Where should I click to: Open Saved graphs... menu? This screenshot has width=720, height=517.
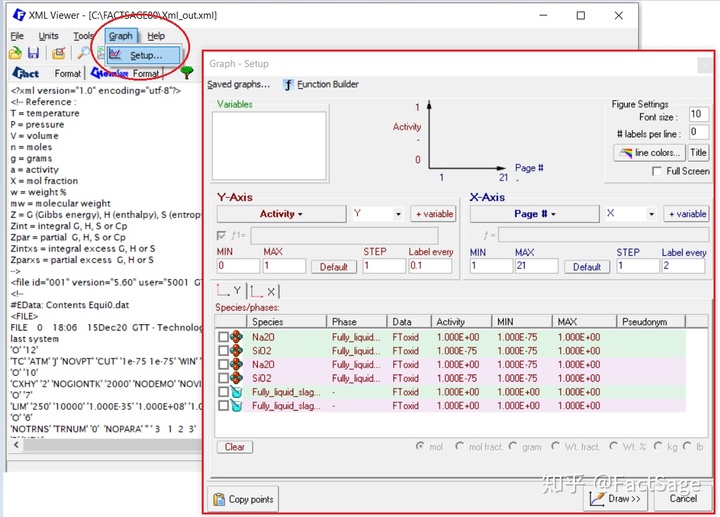point(238,84)
